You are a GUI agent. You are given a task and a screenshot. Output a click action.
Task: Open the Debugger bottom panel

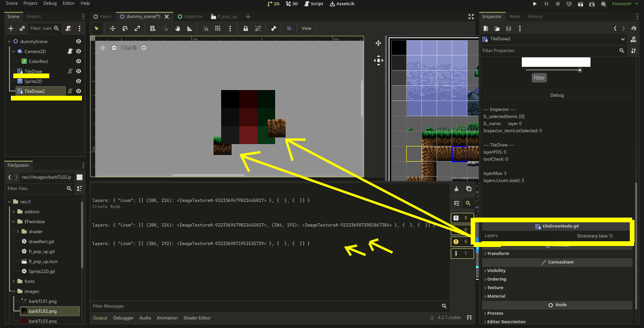(x=123, y=318)
